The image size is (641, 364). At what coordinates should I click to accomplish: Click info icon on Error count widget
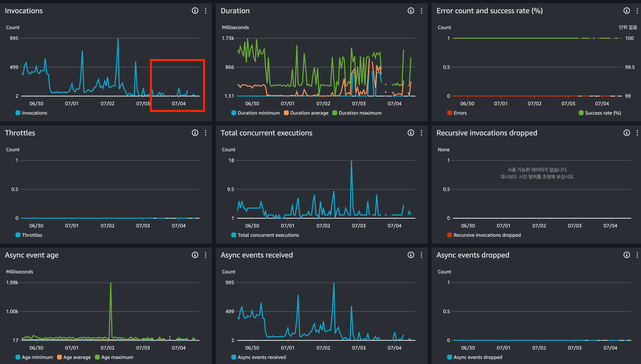(x=626, y=11)
